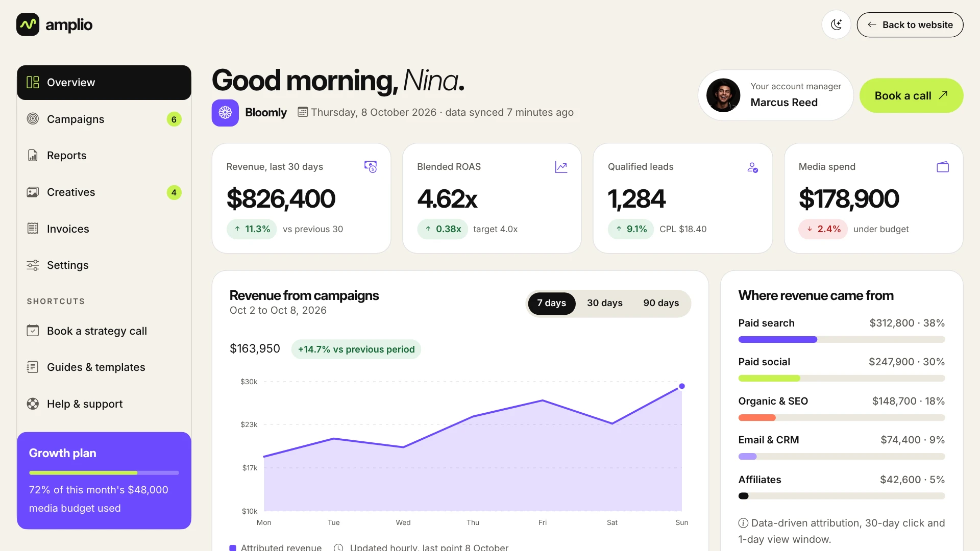This screenshot has height=551, width=980.
Task: Switch chart to 90 days
Action: 661,303
